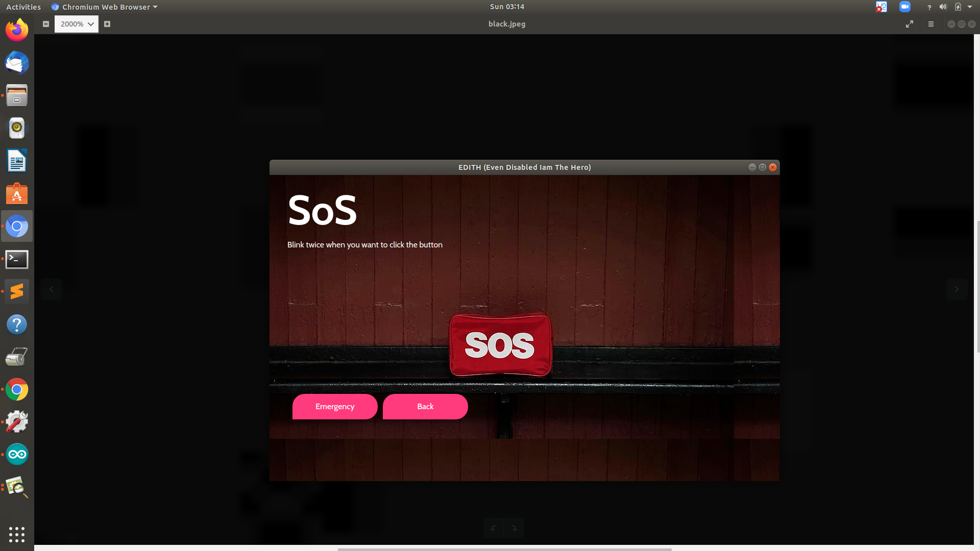Show all applications grid

pyautogui.click(x=17, y=534)
